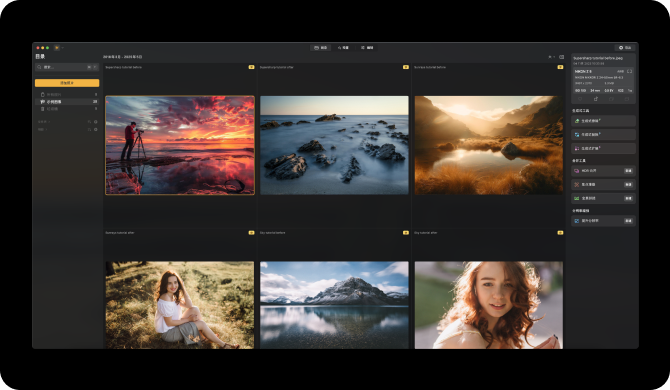
Task: Open the GenErase generative tool
Action: pos(603,121)
